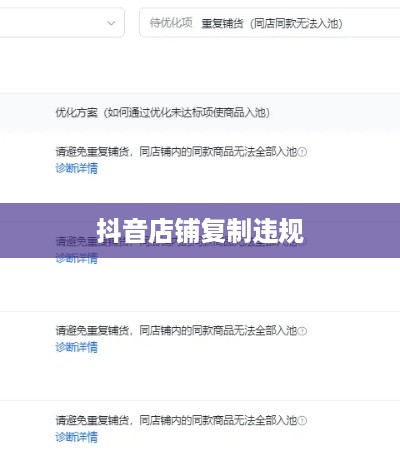The image size is (400, 461).
Task: Open 诊断详情 link in the last row
Action: [x=77, y=437]
